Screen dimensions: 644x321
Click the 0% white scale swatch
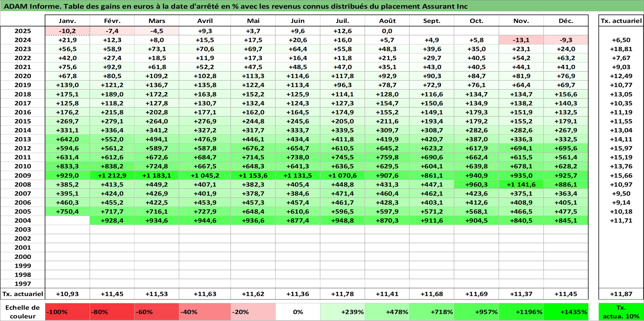tap(298, 312)
